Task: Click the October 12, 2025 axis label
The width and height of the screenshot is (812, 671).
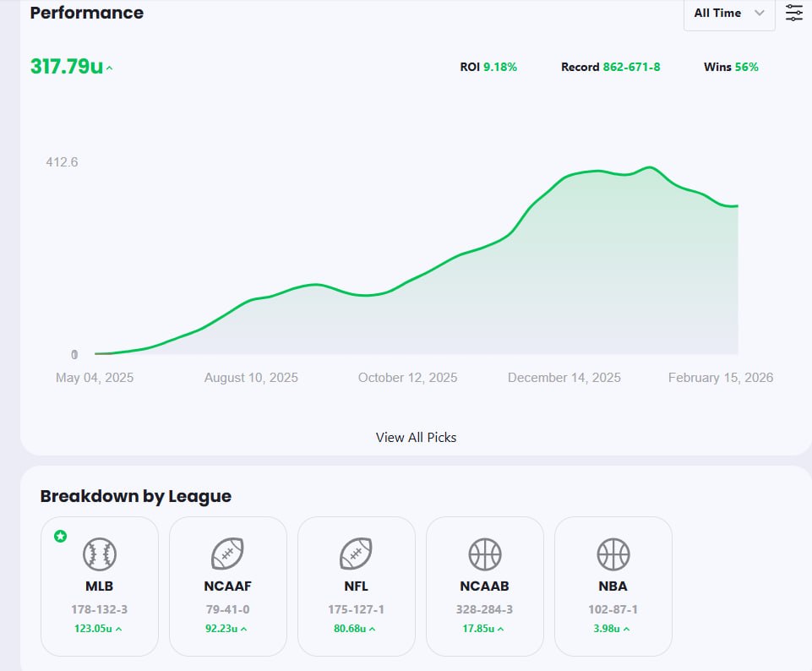Action: [407, 378]
